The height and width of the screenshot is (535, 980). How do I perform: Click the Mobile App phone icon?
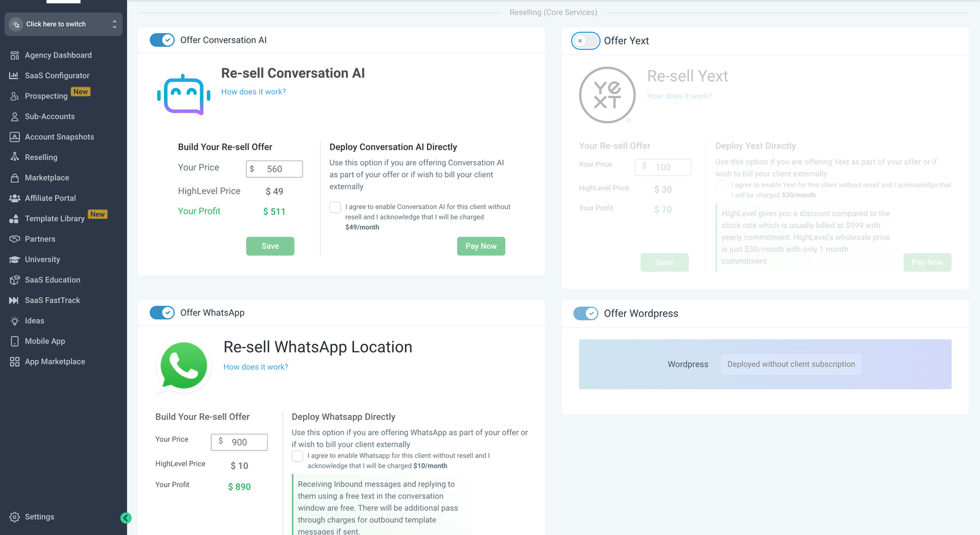point(15,341)
